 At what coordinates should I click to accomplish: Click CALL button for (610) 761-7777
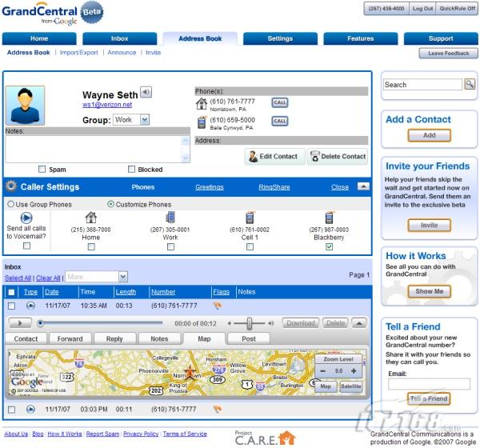click(x=279, y=102)
